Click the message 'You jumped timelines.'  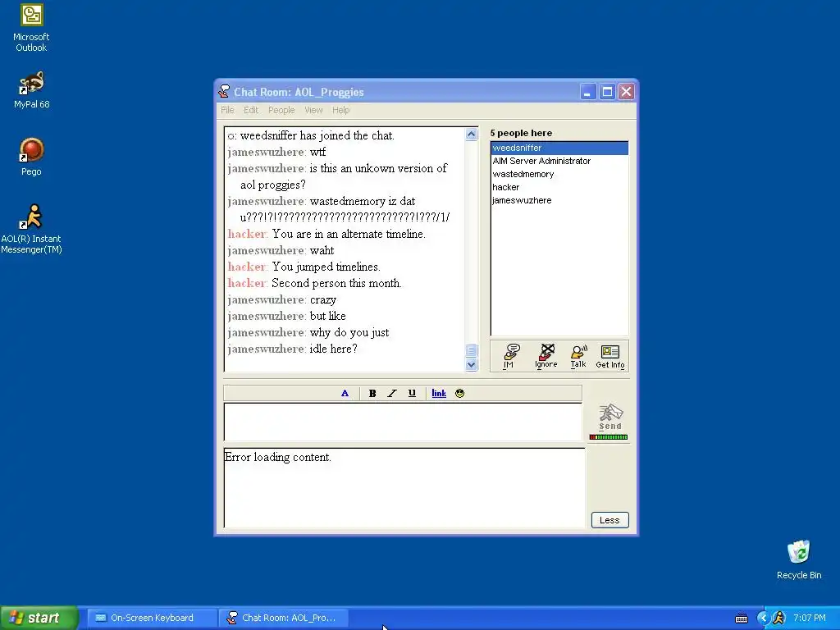[x=326, y=267]
